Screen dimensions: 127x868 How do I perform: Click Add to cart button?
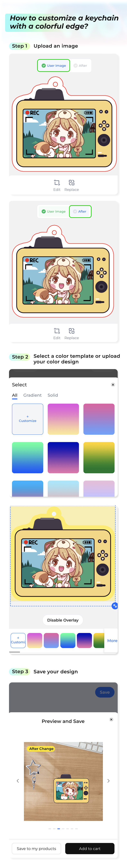90,848
